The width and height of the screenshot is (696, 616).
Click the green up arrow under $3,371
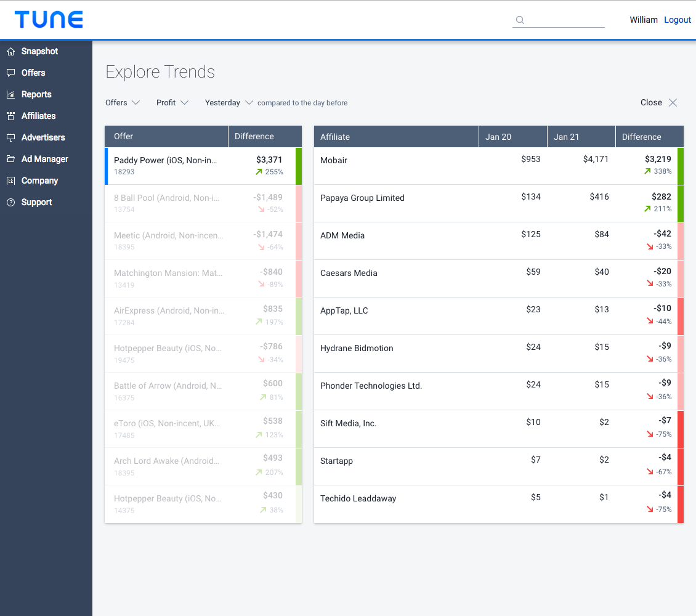(x=259, y=172)
